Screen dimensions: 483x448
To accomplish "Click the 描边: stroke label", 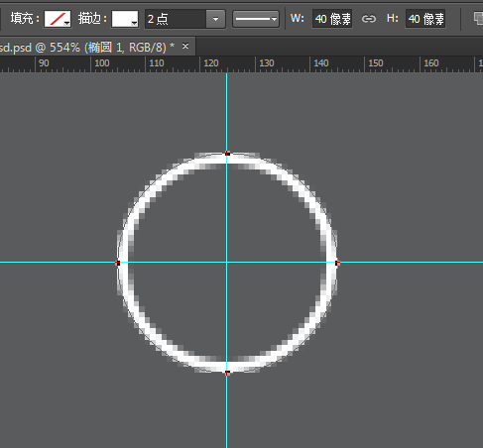I will [92, 19].
